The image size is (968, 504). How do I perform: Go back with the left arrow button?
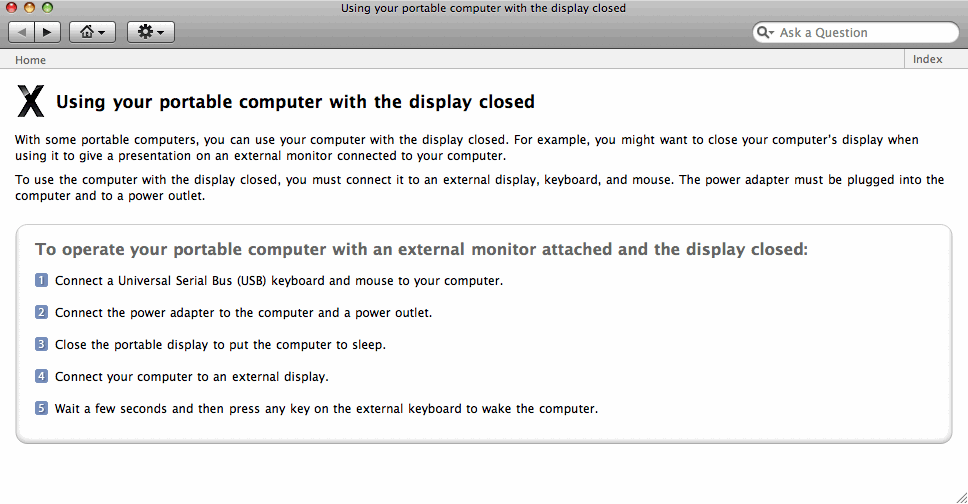tap(22, 32)
